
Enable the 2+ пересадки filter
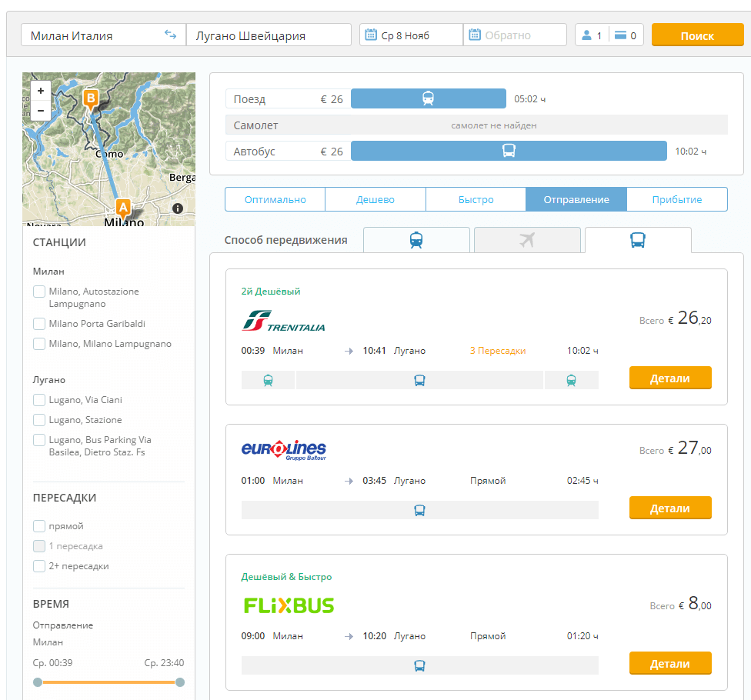pos(39,566)
